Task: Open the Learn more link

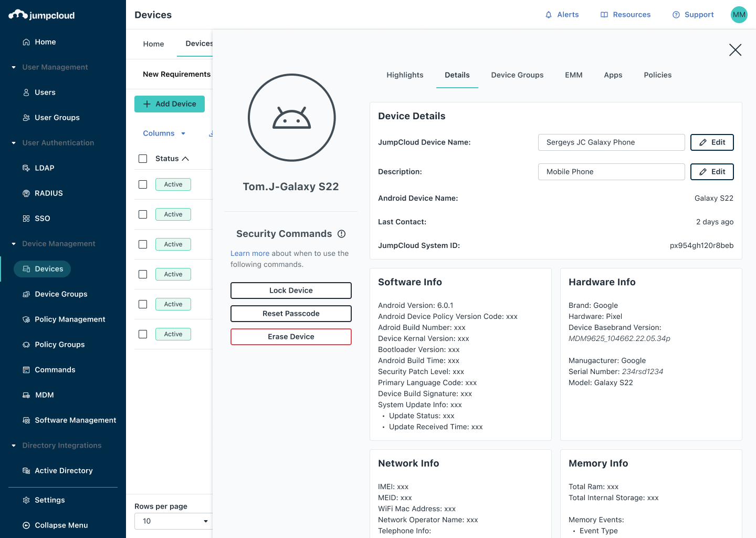Action: (x=250, y=253)
